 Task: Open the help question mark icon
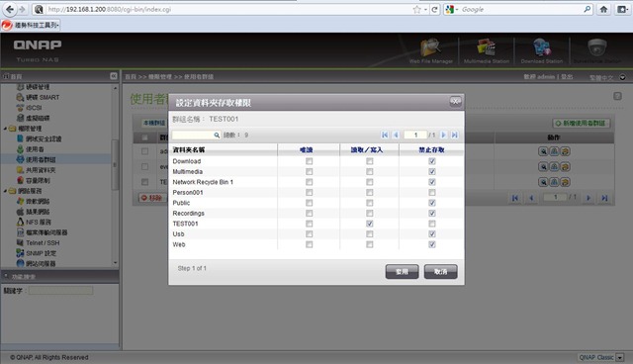[x=617, y=96]
